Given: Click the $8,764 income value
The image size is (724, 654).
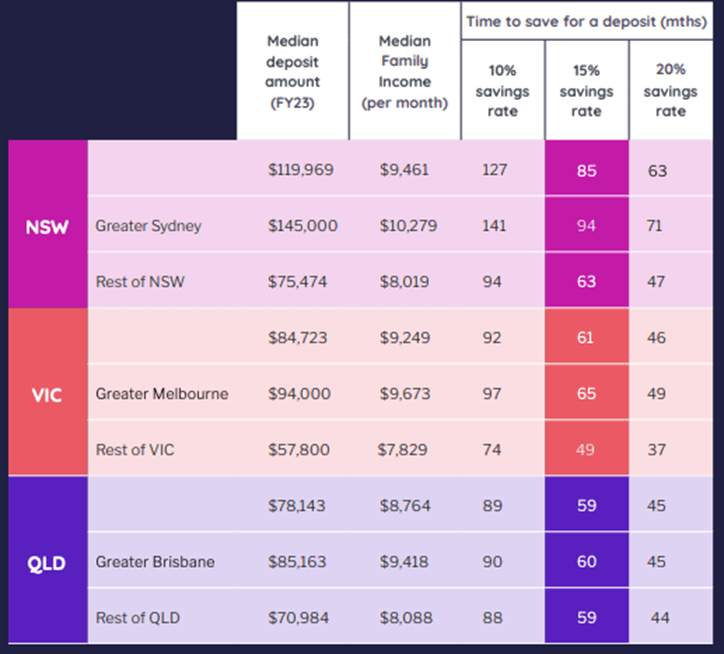Looking at the screenshot, I should pos(405,505).
